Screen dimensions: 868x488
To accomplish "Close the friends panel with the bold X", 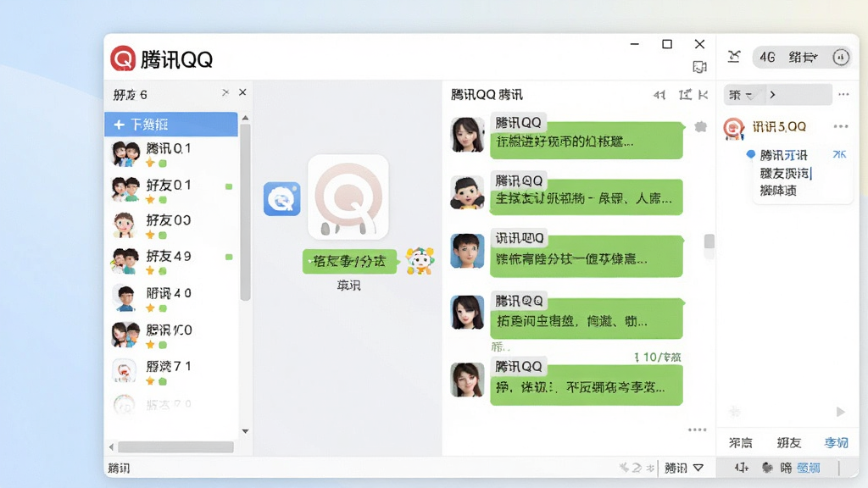I will point(242,92).
